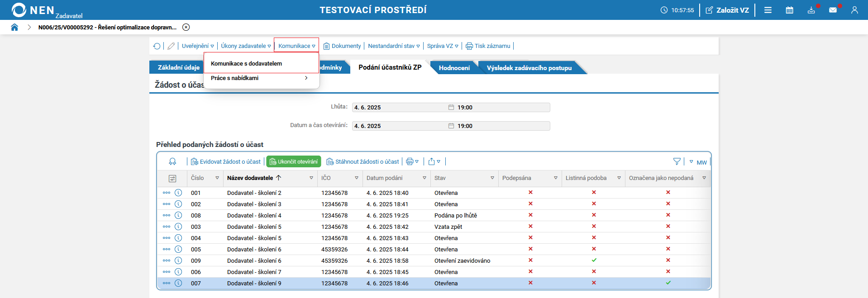Open Nestandardní stav dropdown
Image resolution: width=868 pixels, height=298 pixels.
coord(394,46)
